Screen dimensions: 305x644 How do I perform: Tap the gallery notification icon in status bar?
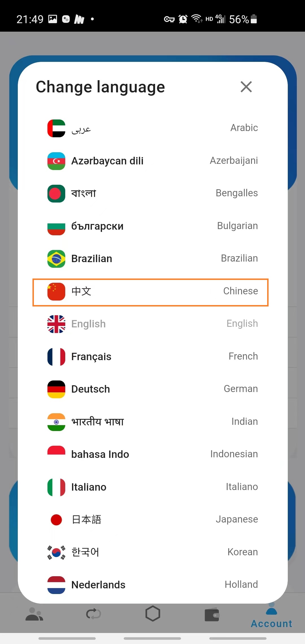[53, 19]
